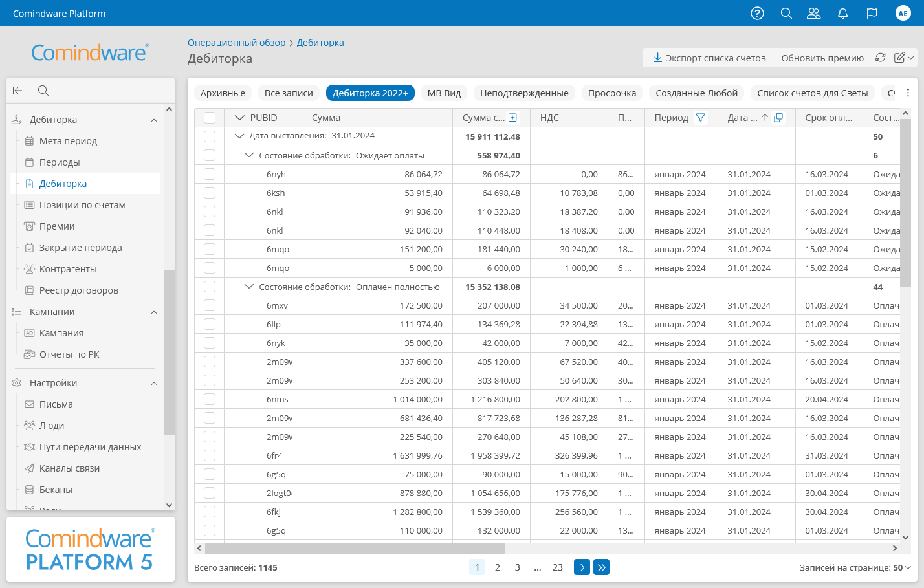Open the flag icon in top bar
924x588 pixels.
click(872, 13)
